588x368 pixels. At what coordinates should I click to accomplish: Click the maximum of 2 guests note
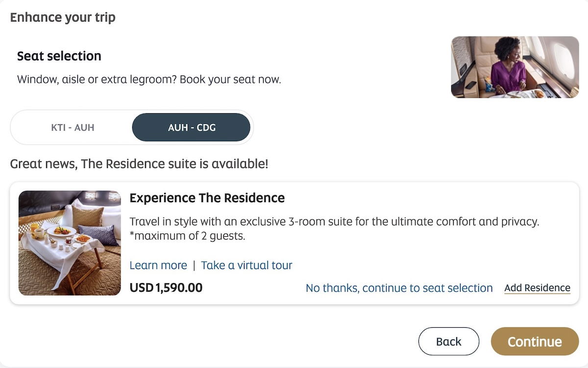coord(187,236)
